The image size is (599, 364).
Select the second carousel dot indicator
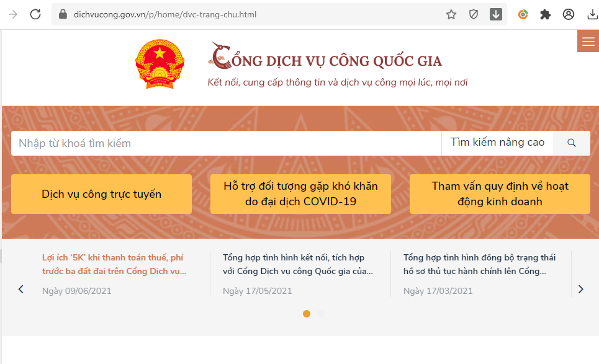(320, 314)
